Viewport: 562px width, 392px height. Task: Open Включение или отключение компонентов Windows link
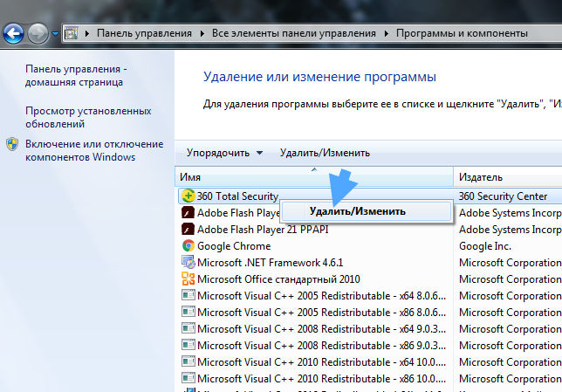[x=94, y=150]
